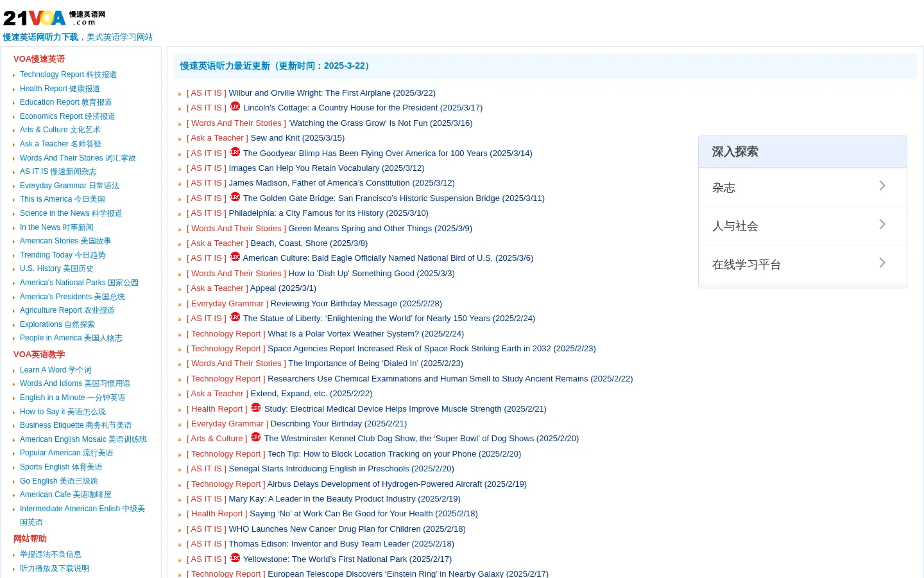The image size is (924, 578).
Task: Open American English Mosaic 美语训练班 link
Action: pos(83,439)
